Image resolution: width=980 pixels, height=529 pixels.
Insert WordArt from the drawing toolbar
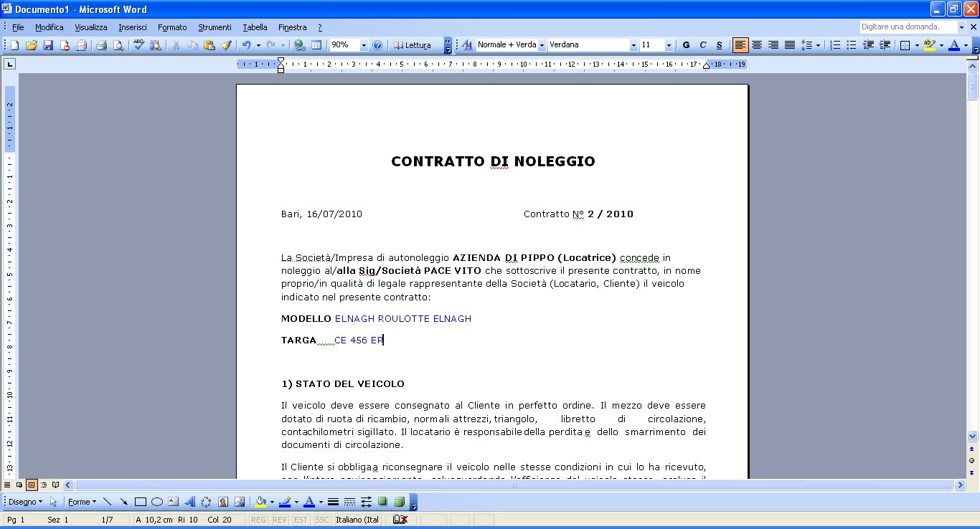pyautogui.click(x=190, y=502)
